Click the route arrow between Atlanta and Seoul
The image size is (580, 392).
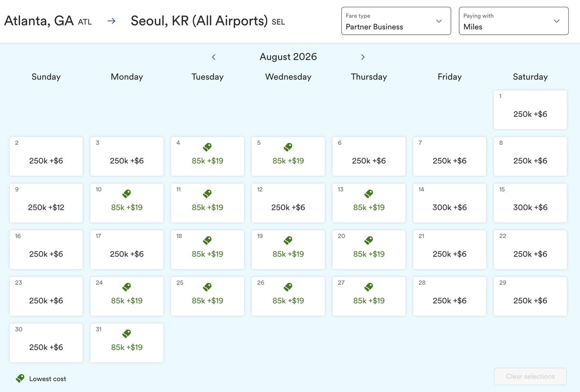click(x=111, y=21)
